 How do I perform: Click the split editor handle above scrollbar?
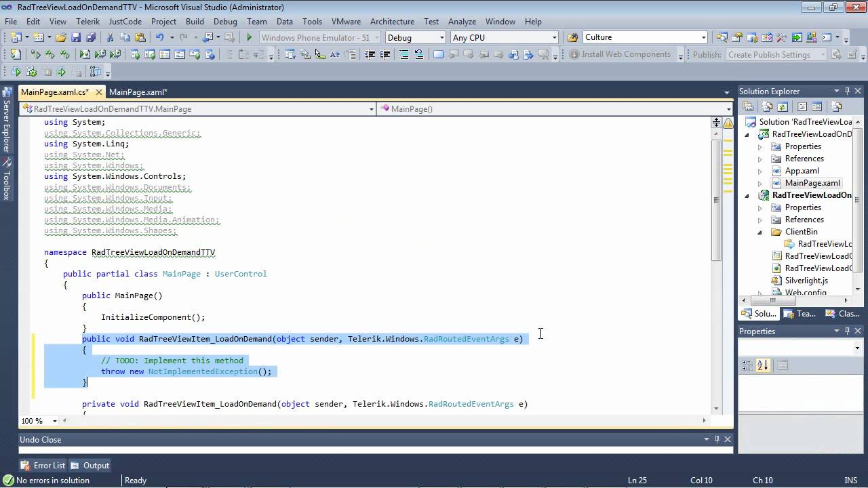(x=716, y=123)
